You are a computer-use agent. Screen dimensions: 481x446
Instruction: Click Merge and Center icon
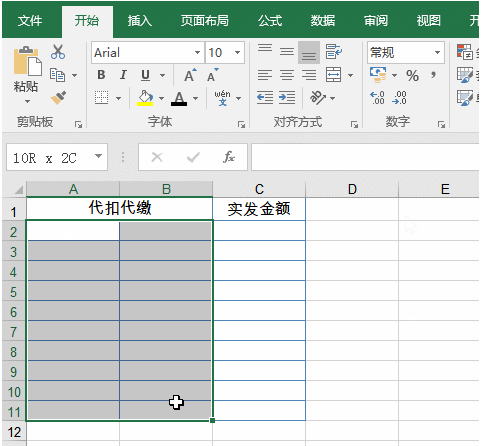[x=334, y=75]
